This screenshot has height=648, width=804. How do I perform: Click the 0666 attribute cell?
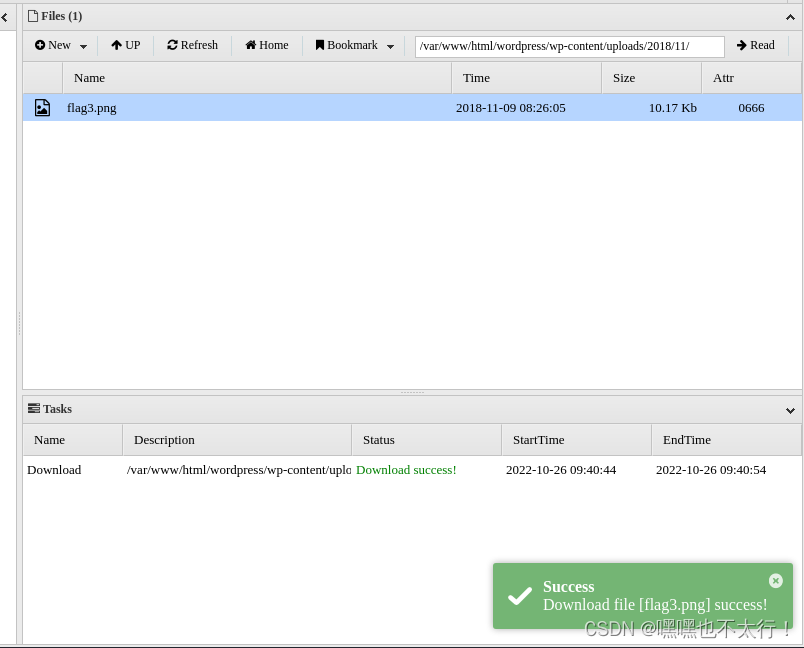click(x=751, y=108)
